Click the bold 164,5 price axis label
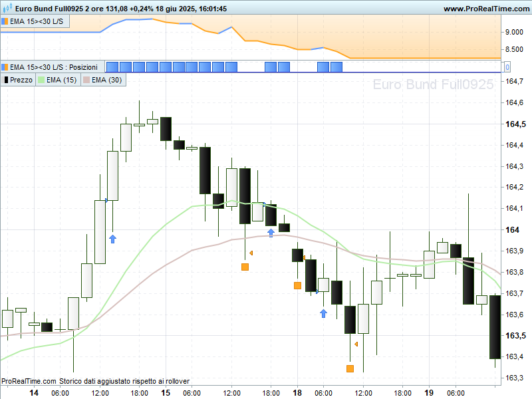532x399 pixels. tap(516, 124)
